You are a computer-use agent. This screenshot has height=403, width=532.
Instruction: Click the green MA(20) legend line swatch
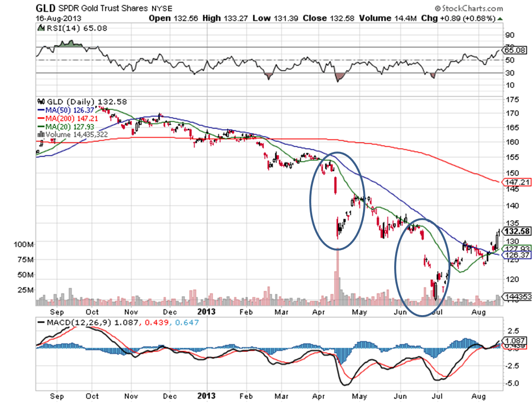(x=41, y=127)
